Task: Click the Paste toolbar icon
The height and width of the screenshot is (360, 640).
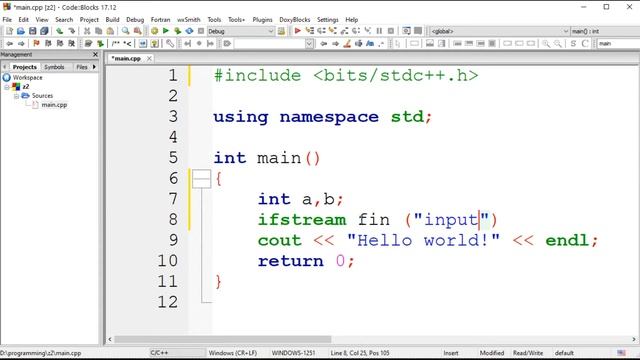Action: tap(110, 31)
